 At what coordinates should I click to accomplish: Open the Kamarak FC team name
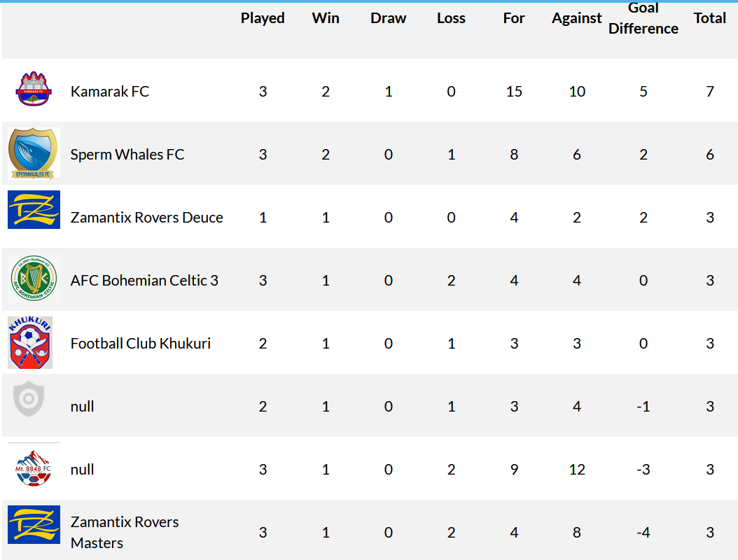click(x=110, y=91)
